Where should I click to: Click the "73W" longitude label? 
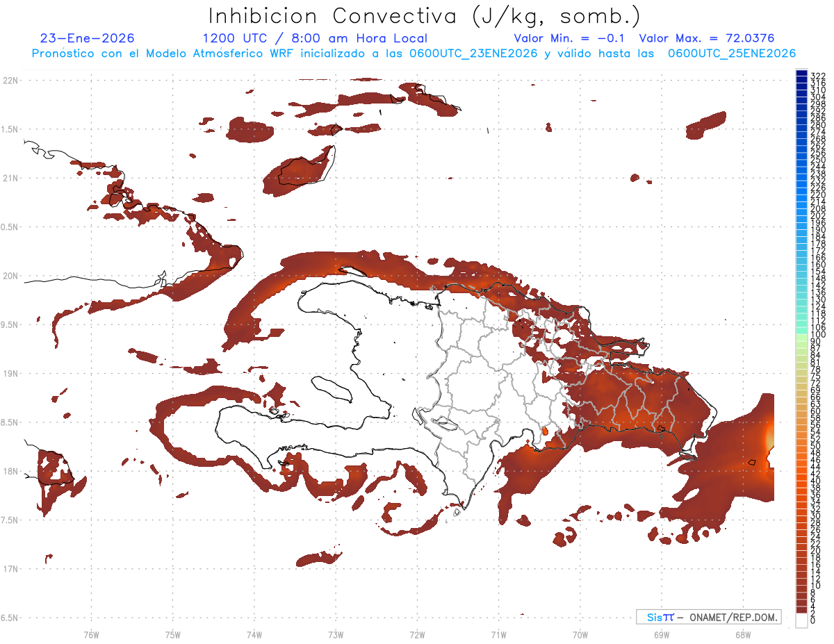point(336,634)
